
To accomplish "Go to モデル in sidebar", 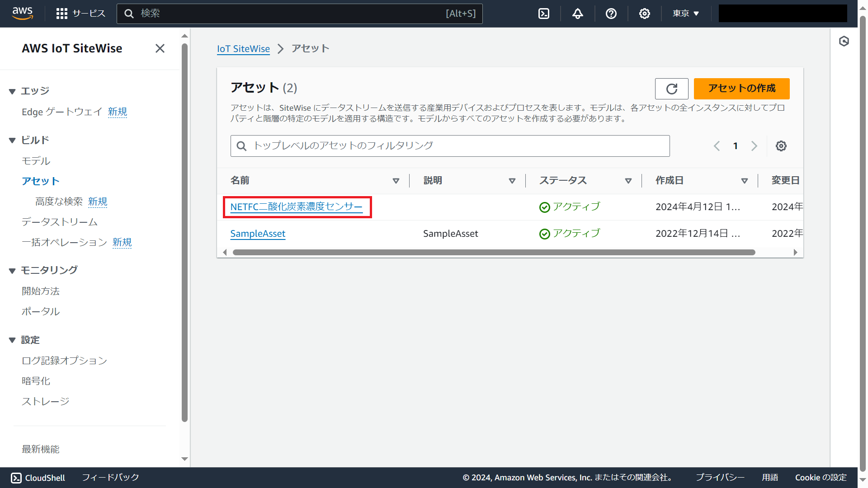I will 36,161.
